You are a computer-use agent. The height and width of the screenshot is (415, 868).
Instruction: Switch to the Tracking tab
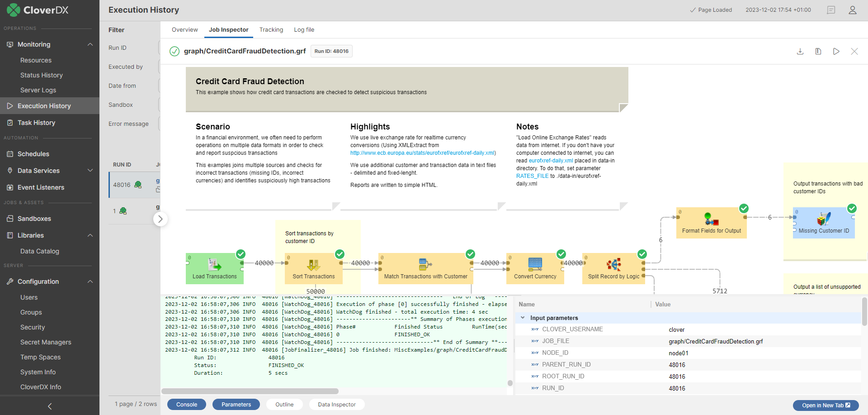coord(271,29)
